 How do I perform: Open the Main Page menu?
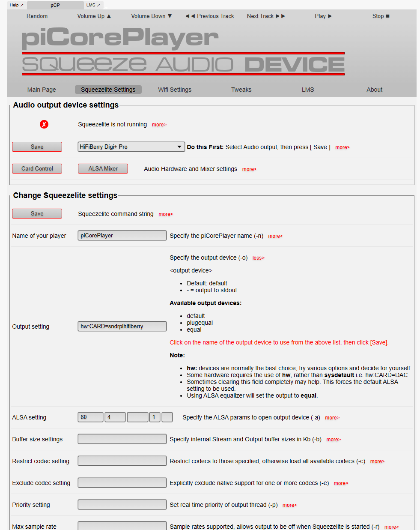tap(42, 90)
